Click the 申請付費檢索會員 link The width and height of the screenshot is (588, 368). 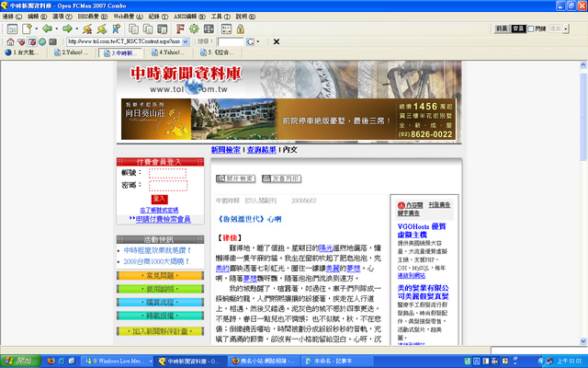pyautogui.click(x=164, y=219)
